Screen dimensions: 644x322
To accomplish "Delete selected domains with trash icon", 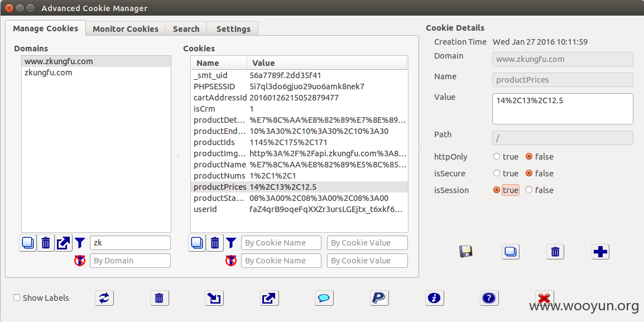I will pyautogui.click(x=46, y=243).
